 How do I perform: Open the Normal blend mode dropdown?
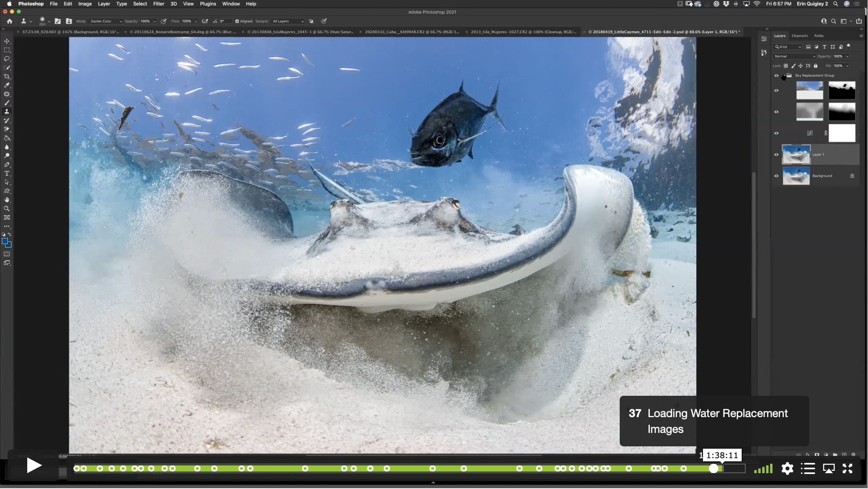794,56
